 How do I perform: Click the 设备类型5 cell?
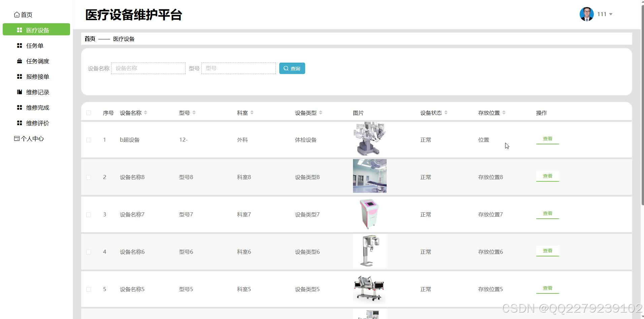307,289
